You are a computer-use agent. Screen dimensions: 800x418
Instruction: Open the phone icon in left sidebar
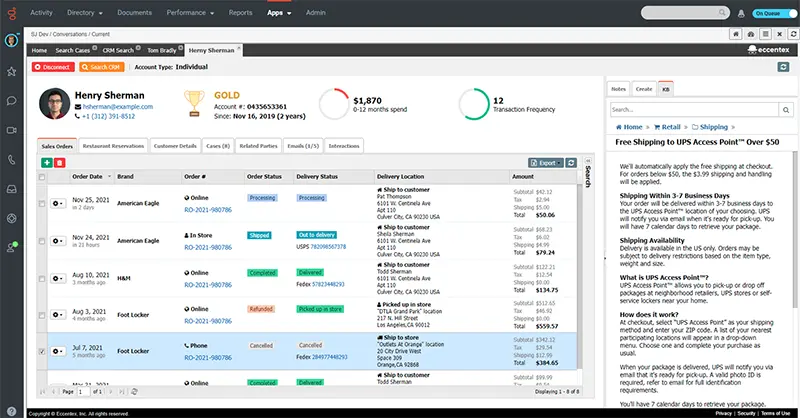[x=11, y=160]
